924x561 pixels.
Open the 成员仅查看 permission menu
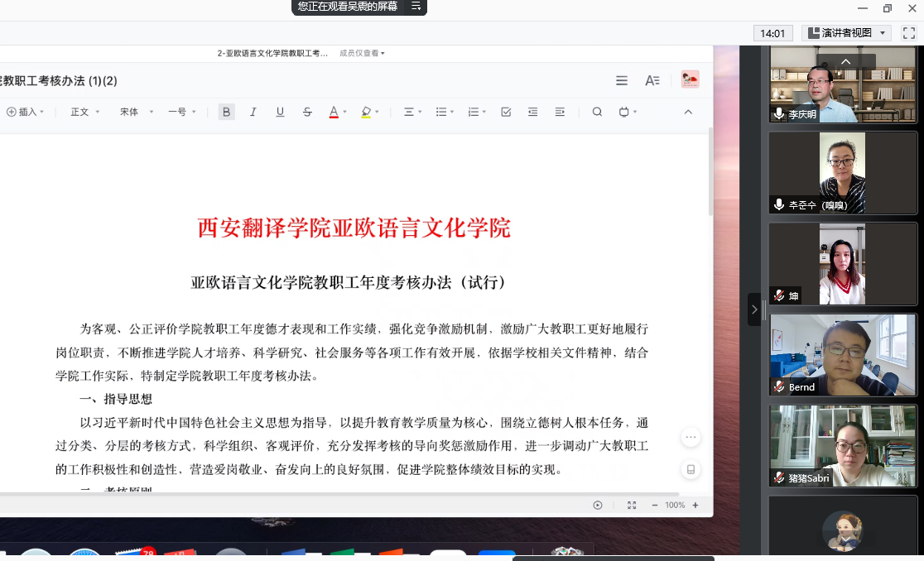tap(362, 53)
